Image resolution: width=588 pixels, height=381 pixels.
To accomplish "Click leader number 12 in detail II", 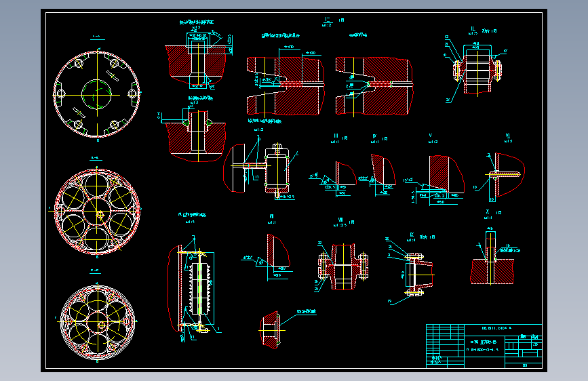I will tap(447, 37).
